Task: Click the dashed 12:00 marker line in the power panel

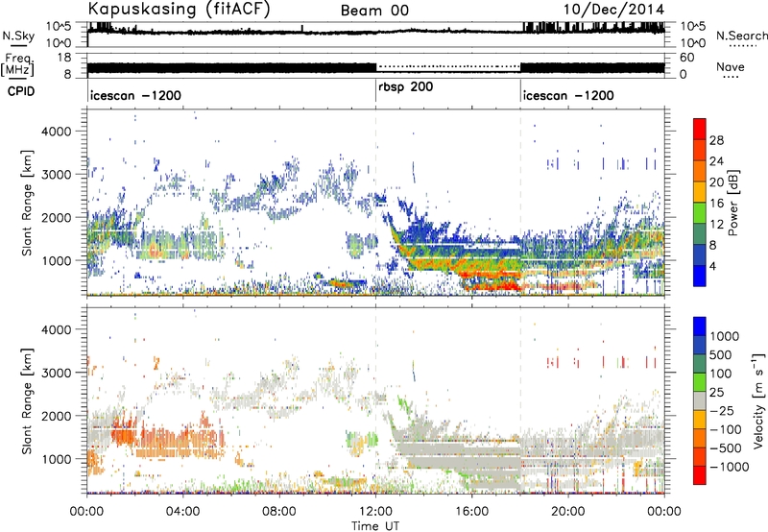Action: tap(376, 203)
